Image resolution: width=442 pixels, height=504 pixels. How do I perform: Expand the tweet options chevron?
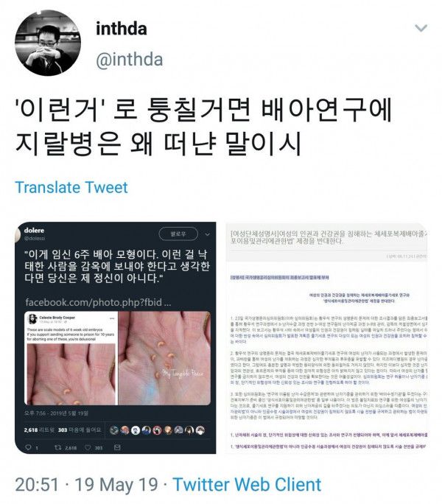coord(421,28)
